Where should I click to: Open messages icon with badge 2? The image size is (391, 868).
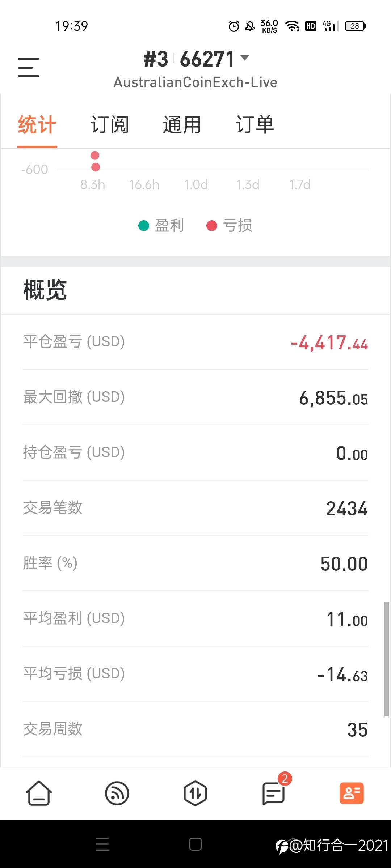(274, 792)
